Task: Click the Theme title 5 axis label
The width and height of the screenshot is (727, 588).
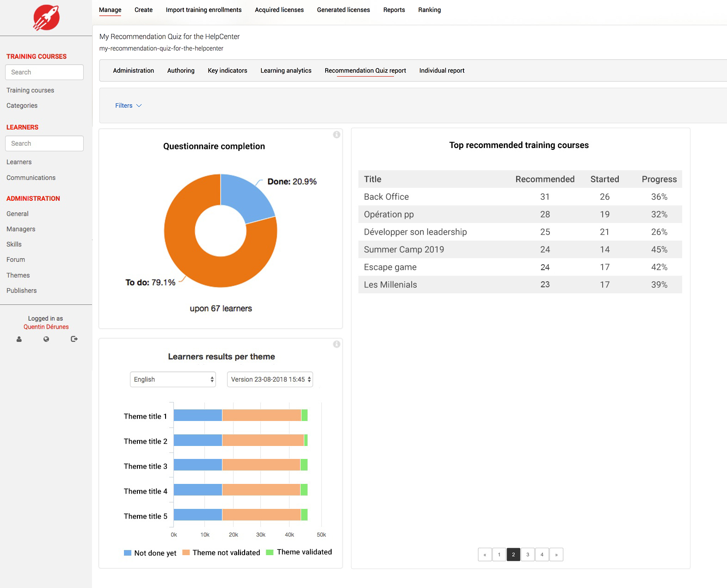Action: (x=146, y=516)
